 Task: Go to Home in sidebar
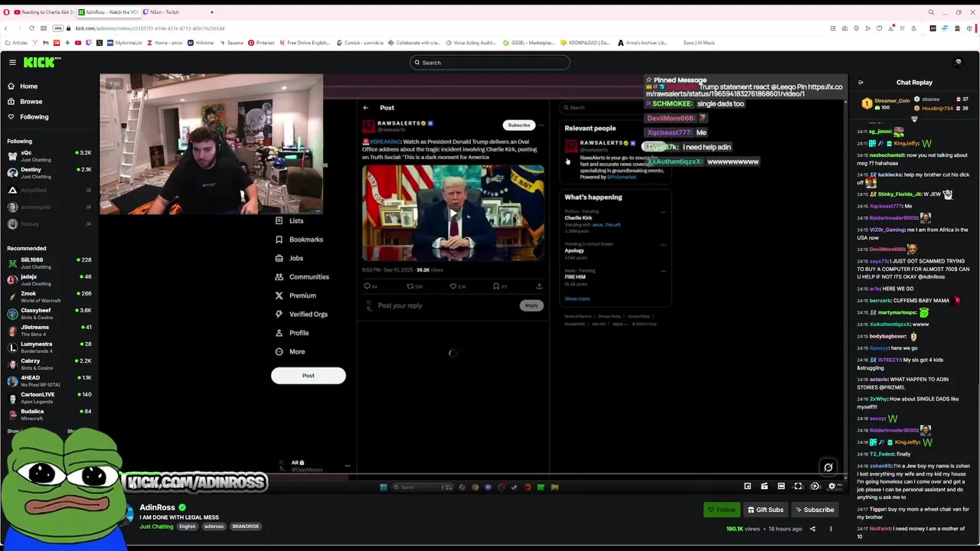(28, 86)
